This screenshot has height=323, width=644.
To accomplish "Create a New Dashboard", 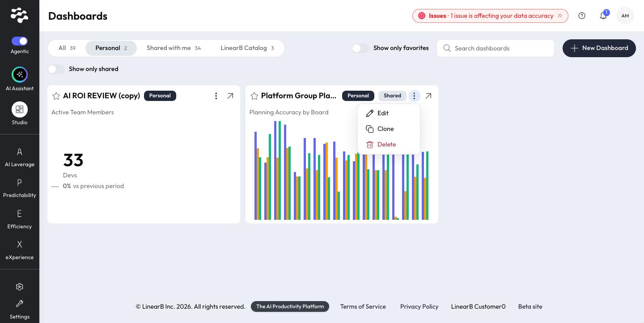I will (599, 48).
